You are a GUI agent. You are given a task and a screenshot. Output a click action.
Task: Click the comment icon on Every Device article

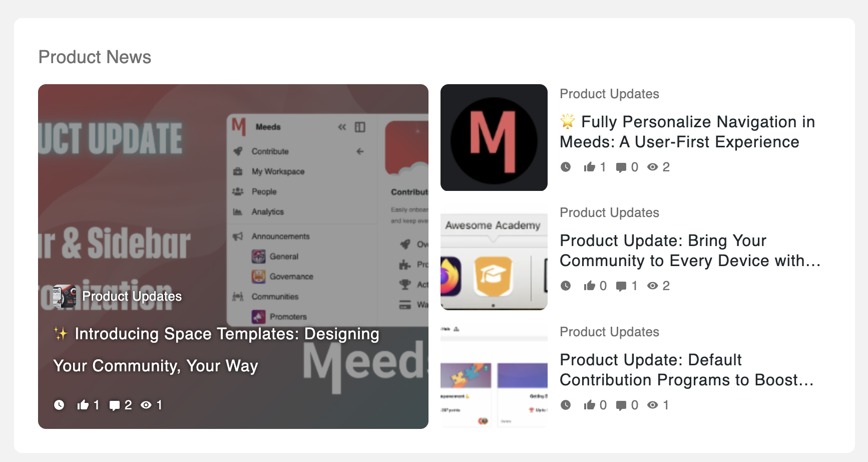[x=621, y=286]
